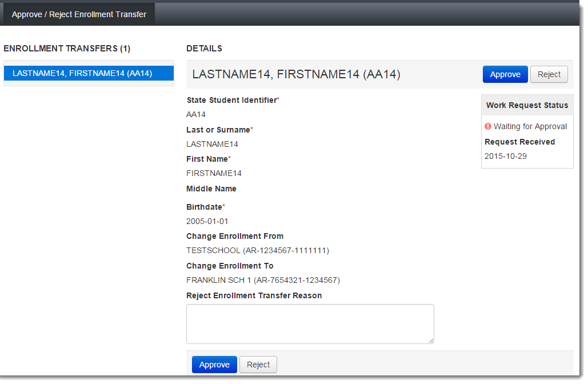
Task: Open the Approve / Reject Enrollment Transfer tab
Action: point(79,14)
